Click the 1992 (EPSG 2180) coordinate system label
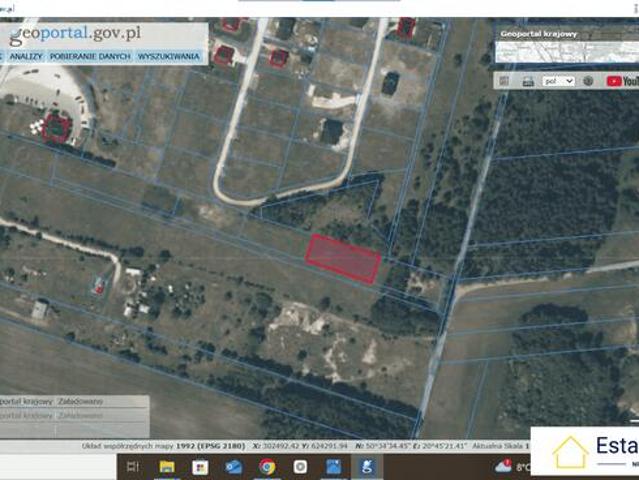639x480 pixels. coord(210,446)
